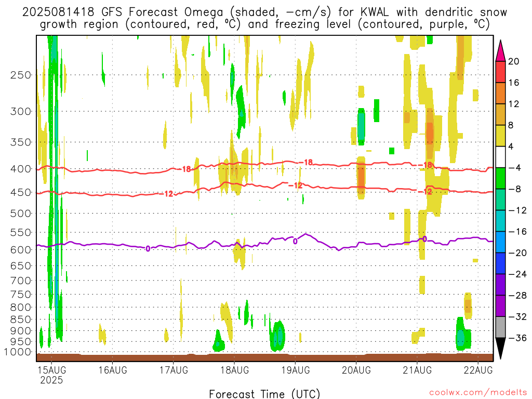The image size is (532, 399).
Task: Select the 800 pressure level label
Action: click(x=21, y=308)
